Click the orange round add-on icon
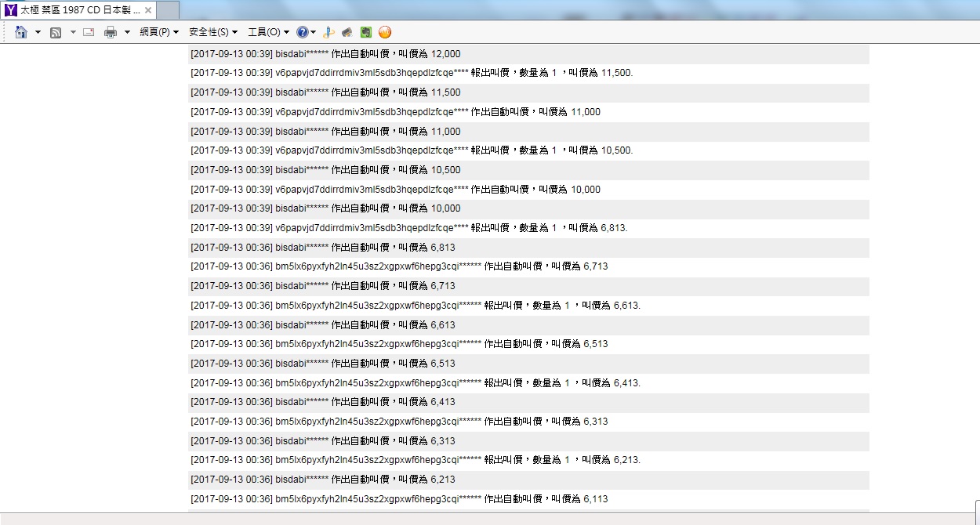980x525 pixels. [384, 32]
